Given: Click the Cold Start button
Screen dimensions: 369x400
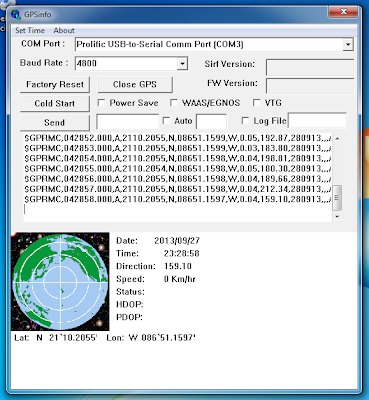Looking at the screenshot, I should [x=55, y=103].
